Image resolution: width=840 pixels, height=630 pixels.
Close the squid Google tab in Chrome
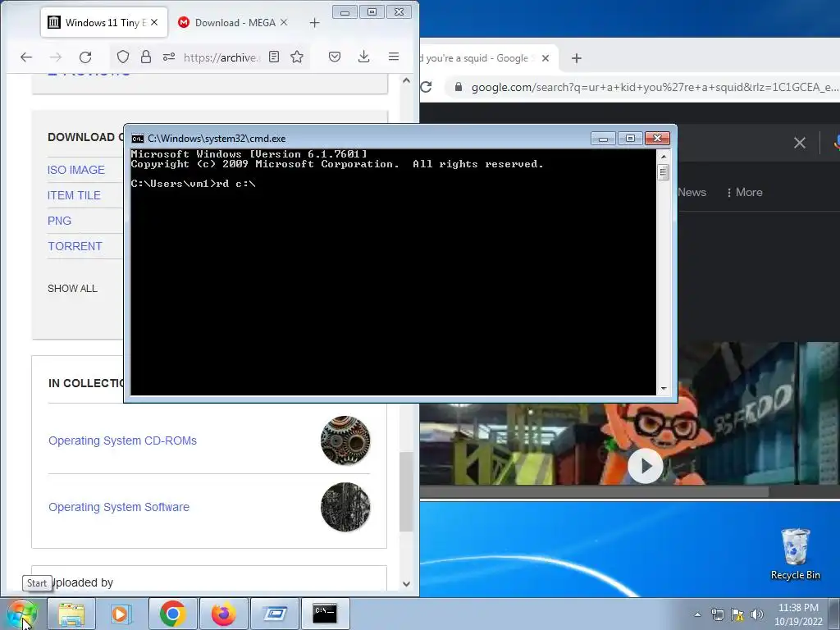pyautogui.click(x=546, y=58)
